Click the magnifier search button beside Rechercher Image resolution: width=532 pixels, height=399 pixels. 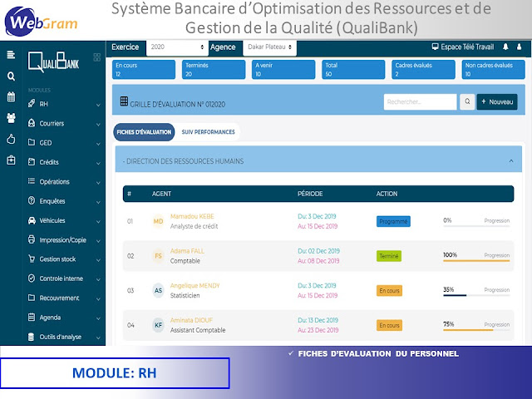[467, 101]
